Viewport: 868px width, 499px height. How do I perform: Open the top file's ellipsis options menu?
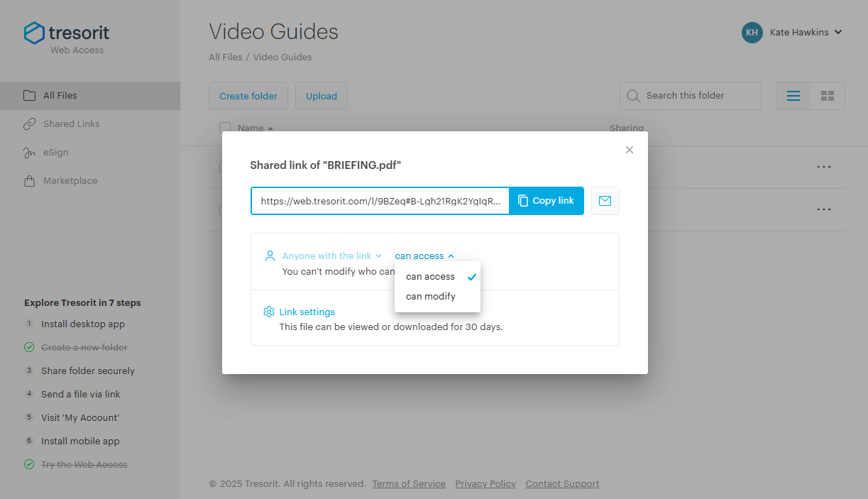tap(823, 167)
